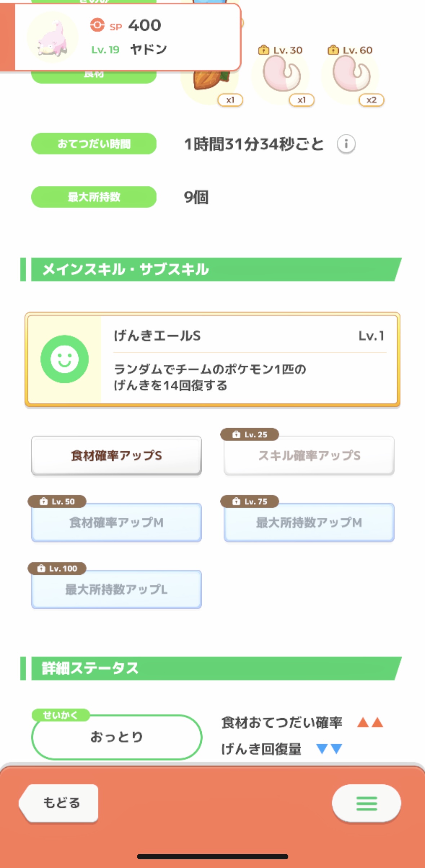Tap the locked 最大所持数アップL sub skill
Image resolution: width=425 pixels, height=868 pixels.
(116, 589)
